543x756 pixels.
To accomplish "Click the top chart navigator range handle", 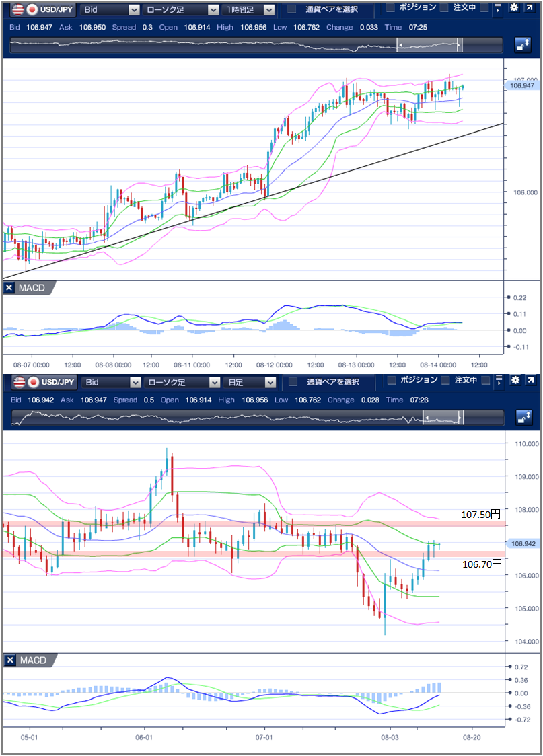I will coord(460,45).
